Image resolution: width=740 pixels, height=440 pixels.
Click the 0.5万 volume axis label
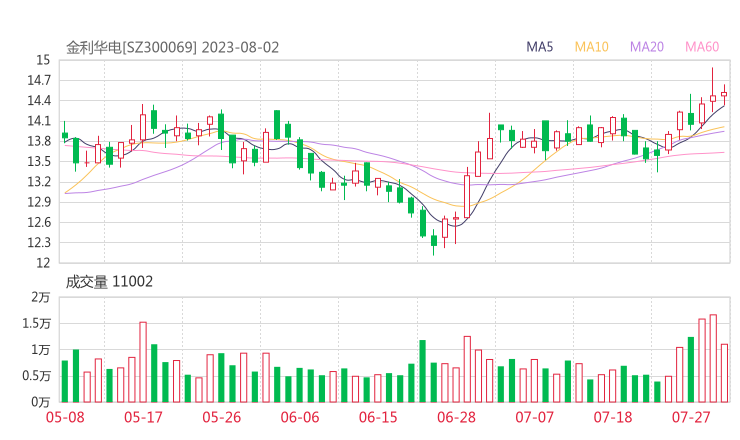click(x=36, y=376)
